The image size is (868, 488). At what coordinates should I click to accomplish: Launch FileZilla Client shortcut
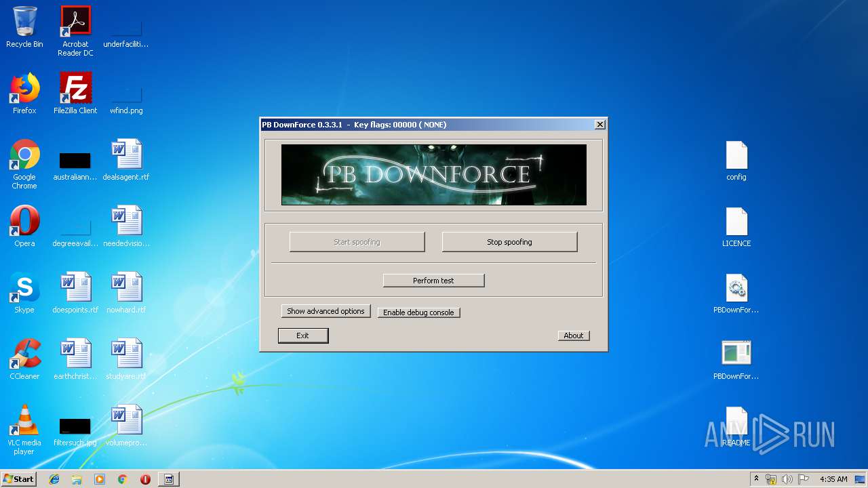coord(75,94)
